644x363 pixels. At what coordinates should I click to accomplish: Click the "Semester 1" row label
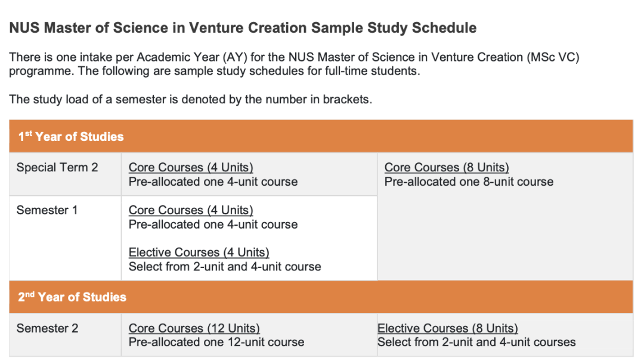click(47, 210)
